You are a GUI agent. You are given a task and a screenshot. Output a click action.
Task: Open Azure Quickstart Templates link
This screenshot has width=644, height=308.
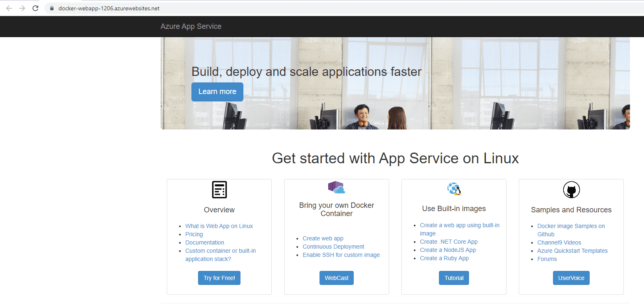pyautogui.click(x=572, y=251)
